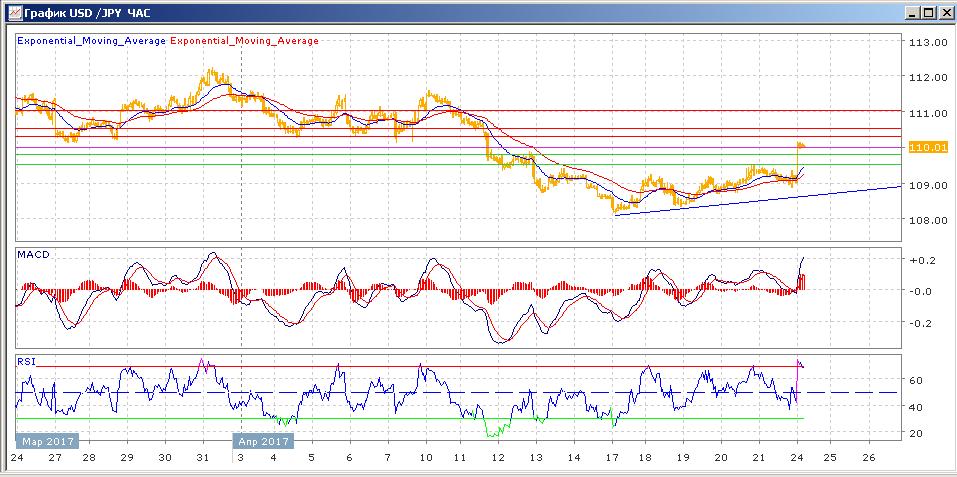Image resolution: width=957 pixels, height=477 pixels.
Task: Select the red Exponential_Moving_Average legend label
Action: (x=245, y=41)
